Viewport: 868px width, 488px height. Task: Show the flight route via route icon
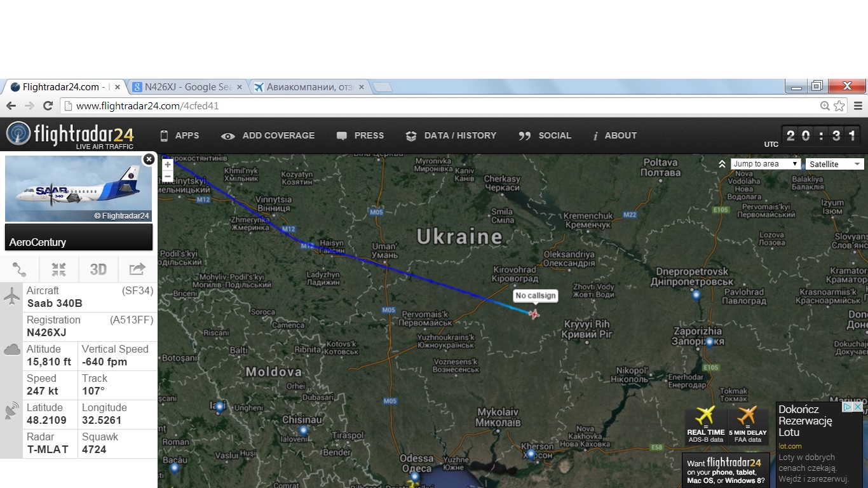pos(20,269)
